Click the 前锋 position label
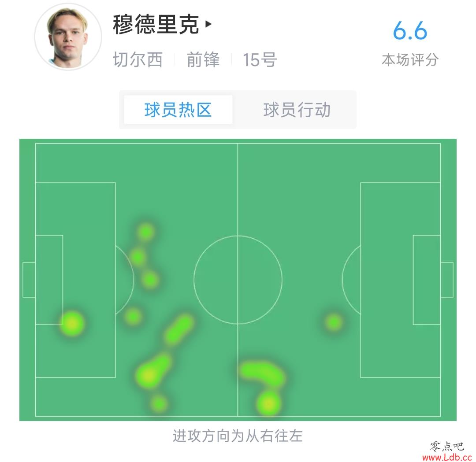 tap(203, 59)
